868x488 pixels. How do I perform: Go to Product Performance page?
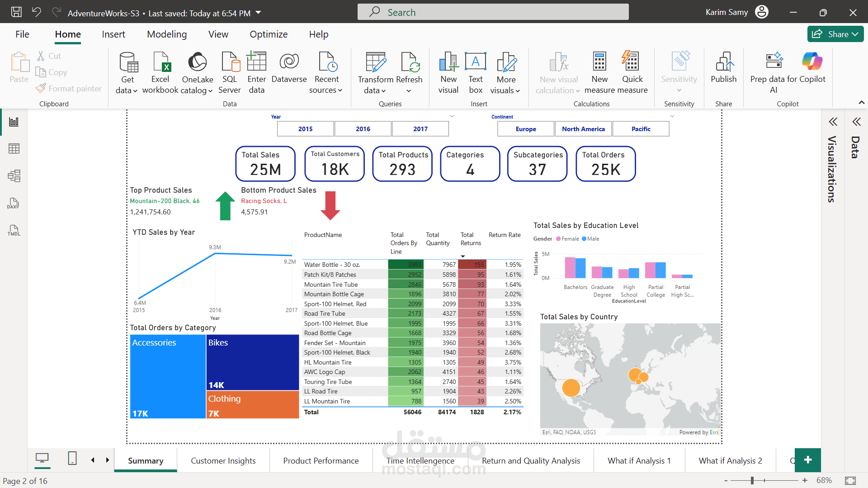(x=321, y=460)
